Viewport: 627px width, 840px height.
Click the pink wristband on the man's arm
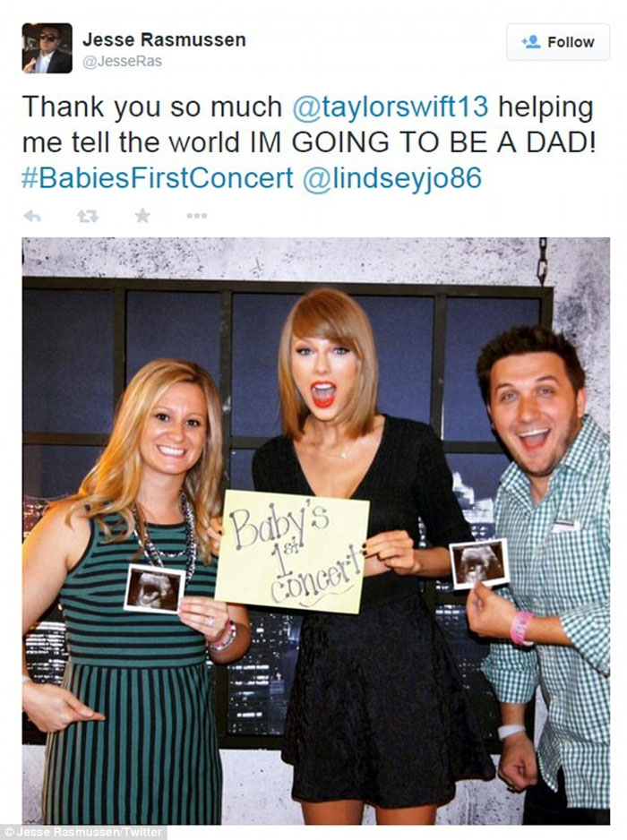tap(521, 628)
